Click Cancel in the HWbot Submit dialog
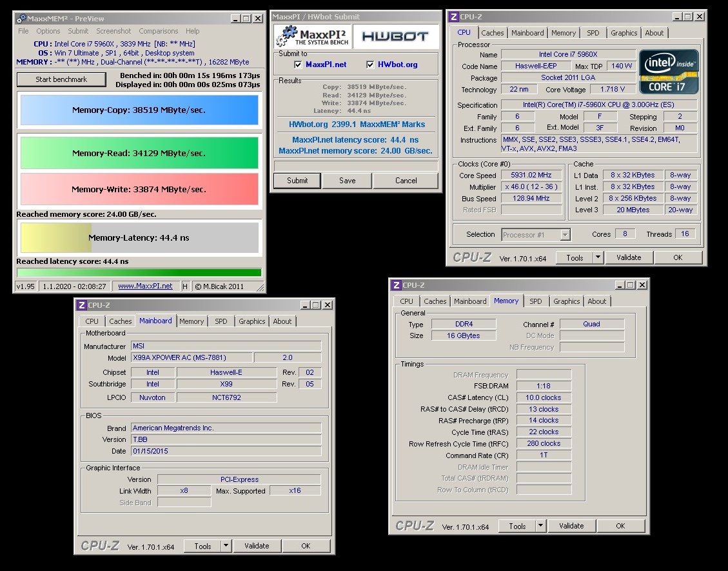The width and height of the screenshot is (728, 571). 406,181
